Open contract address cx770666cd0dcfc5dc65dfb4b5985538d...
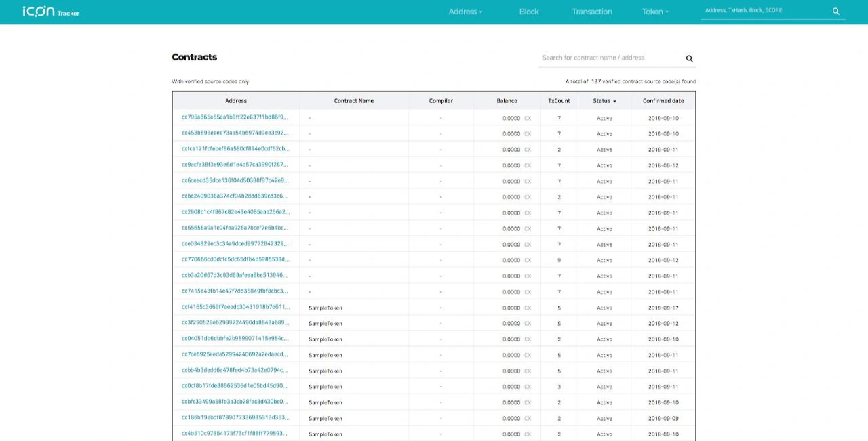This screenshot has height=441, width=868. pos(235,259)
